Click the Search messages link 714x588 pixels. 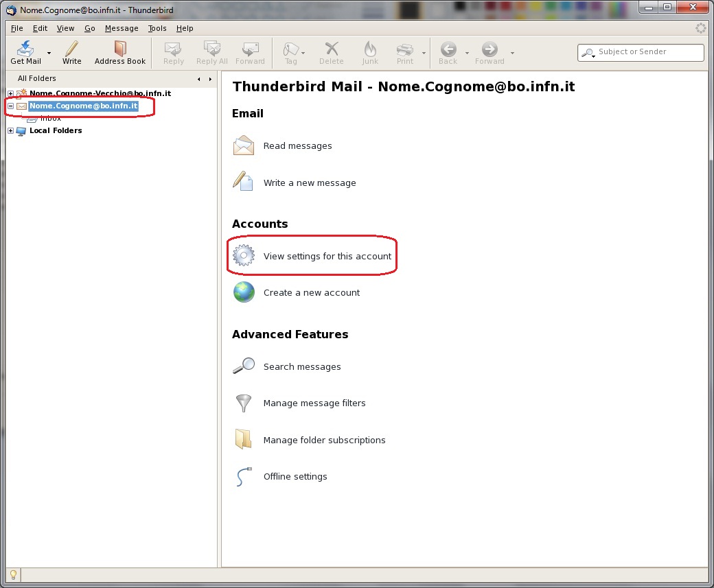coord(302,367)
